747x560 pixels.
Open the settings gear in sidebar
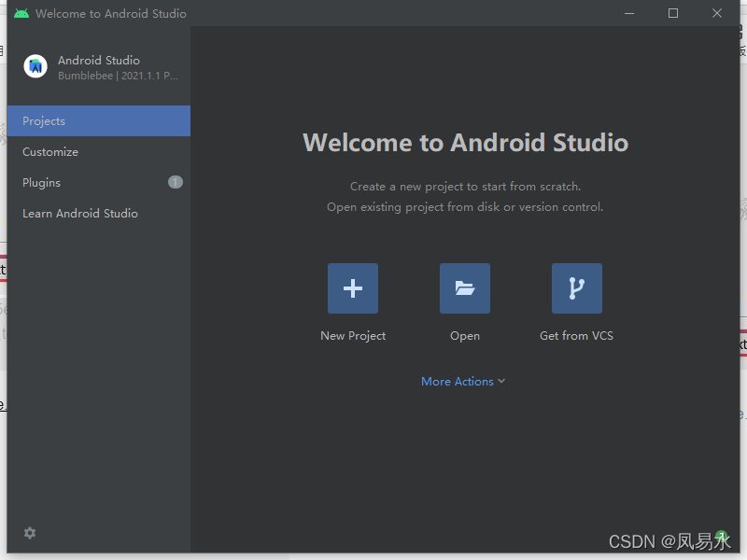(30, 533)
